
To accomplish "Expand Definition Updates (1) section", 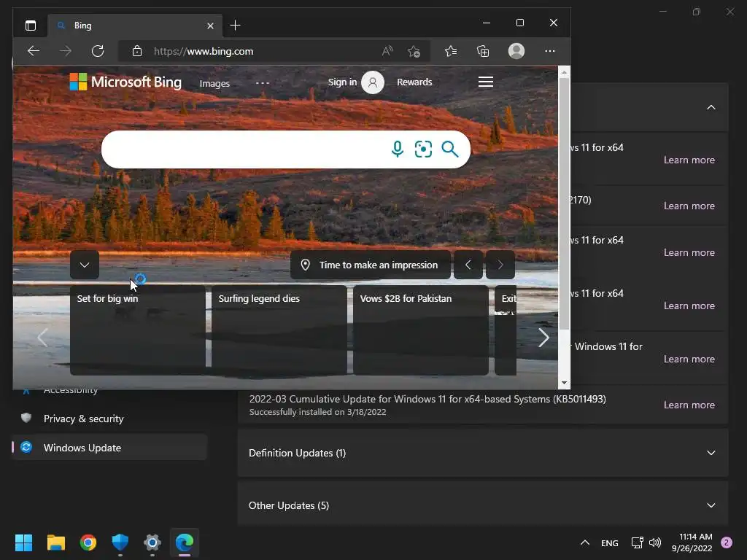I will 483,453.
